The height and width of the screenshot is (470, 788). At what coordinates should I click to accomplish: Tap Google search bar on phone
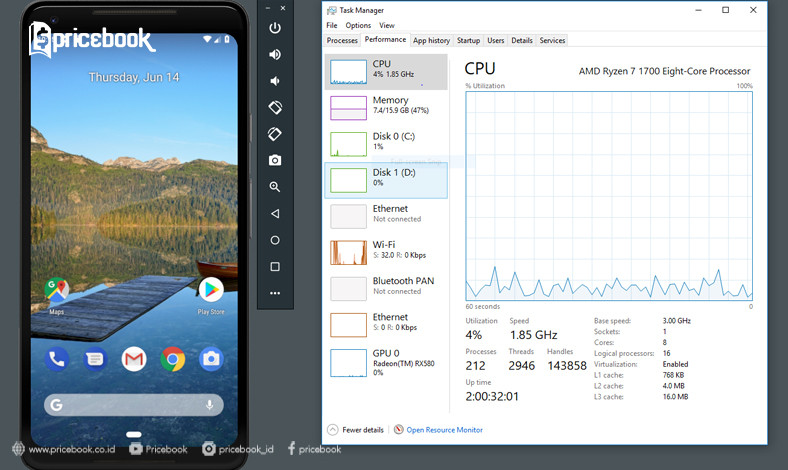tap(134, 405)
